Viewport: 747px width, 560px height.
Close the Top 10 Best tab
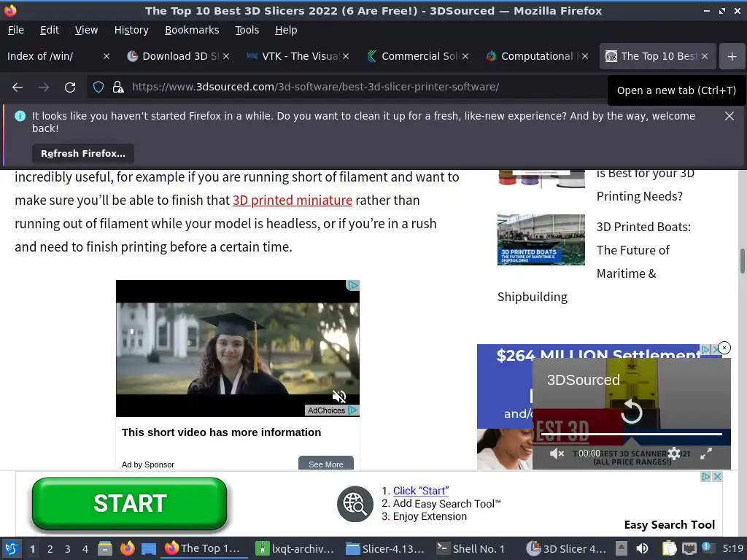(x=704, y=56)
